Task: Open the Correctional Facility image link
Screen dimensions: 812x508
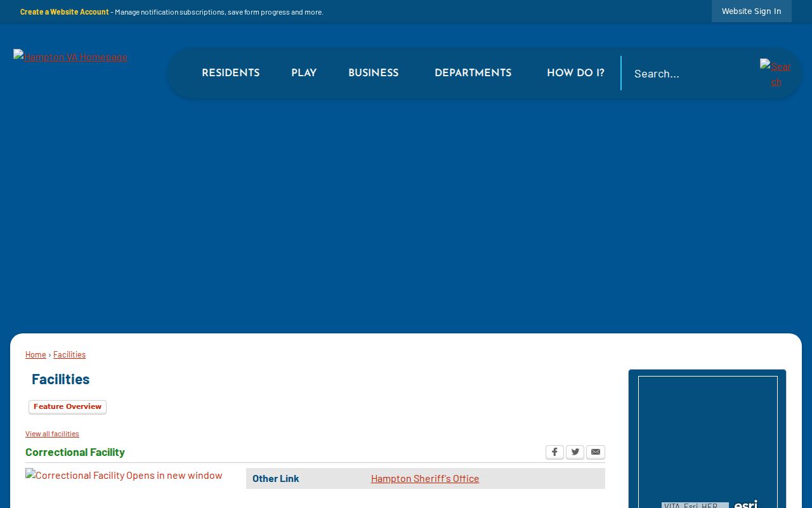Action: click(124, 475)
